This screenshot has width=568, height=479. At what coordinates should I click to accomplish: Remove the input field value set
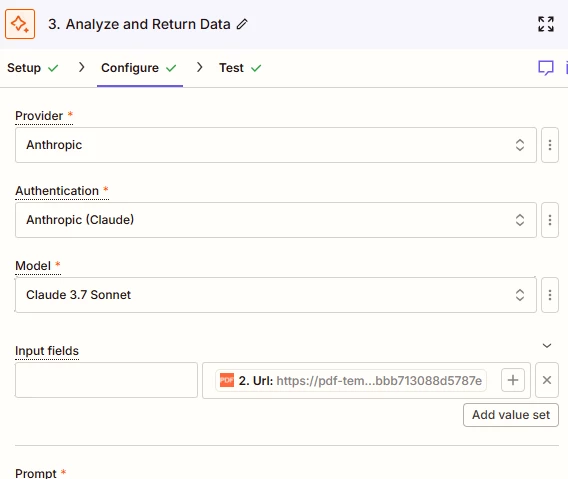[x=547, y=380]
